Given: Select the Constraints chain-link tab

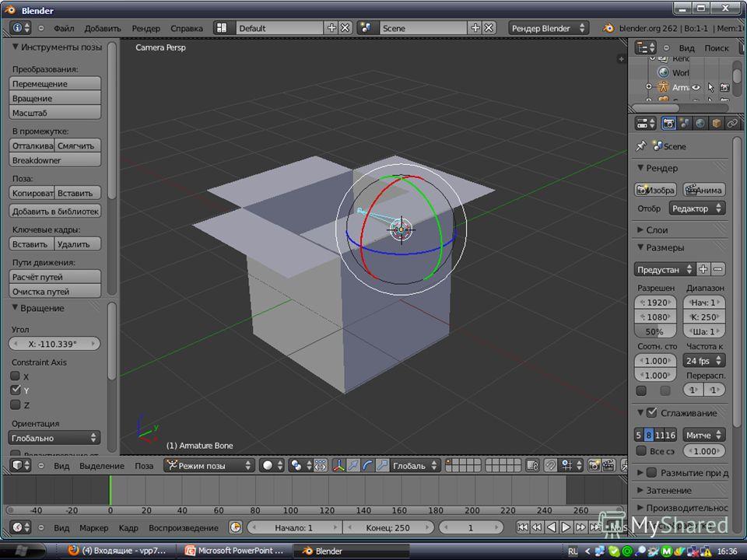Looking at the screenshot, I should tap(731, 124).
